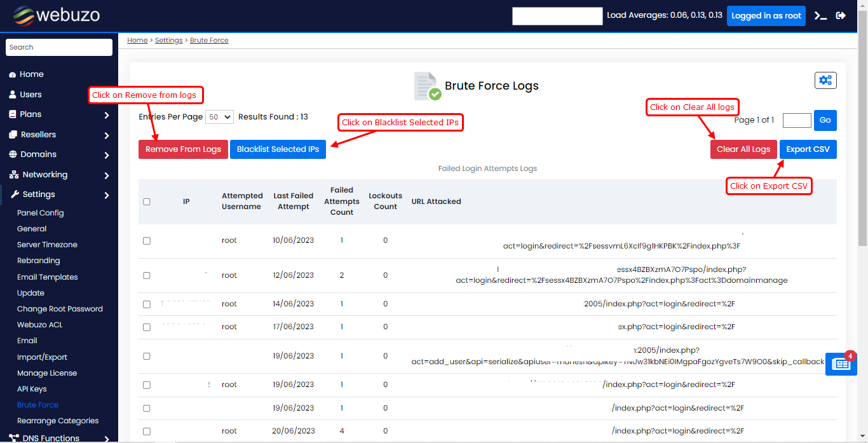Open the settings gears icon button
The height and width of the screenshot is (443, 868).
click(x=825, y=80)
